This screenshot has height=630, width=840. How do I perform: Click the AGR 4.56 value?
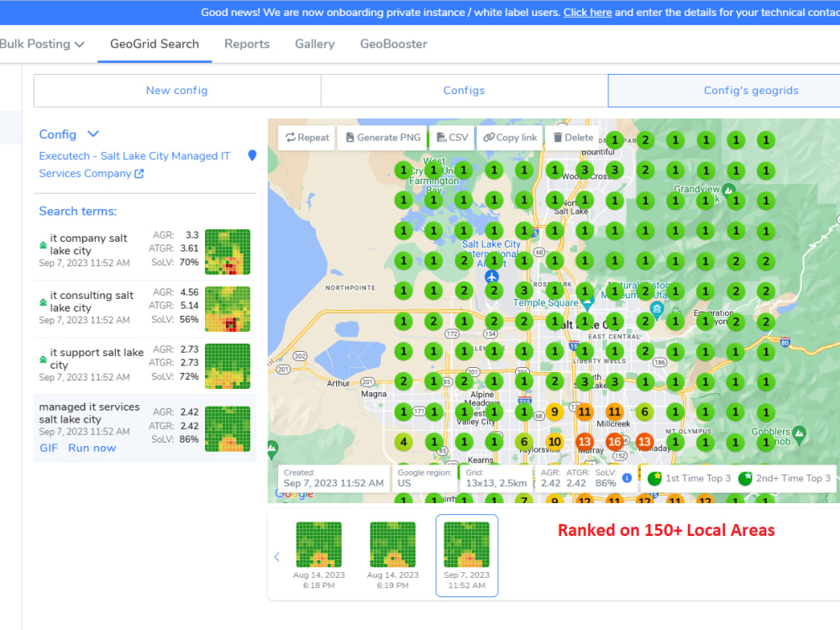190,292
